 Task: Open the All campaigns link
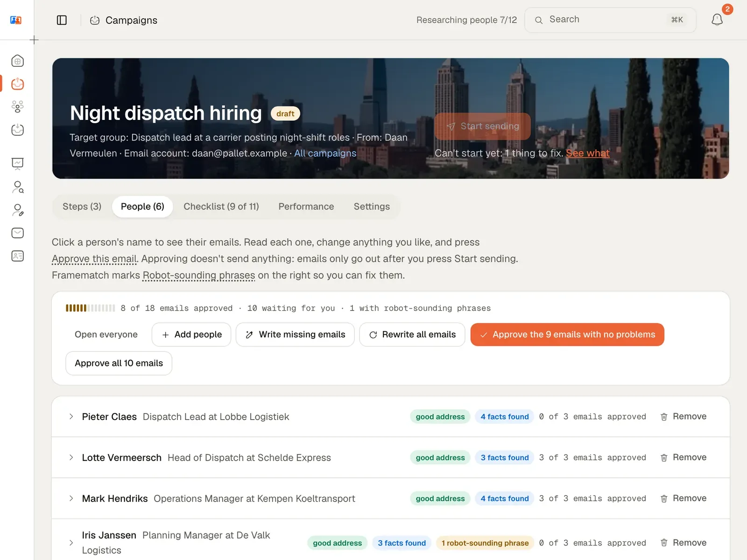[325, 153]
